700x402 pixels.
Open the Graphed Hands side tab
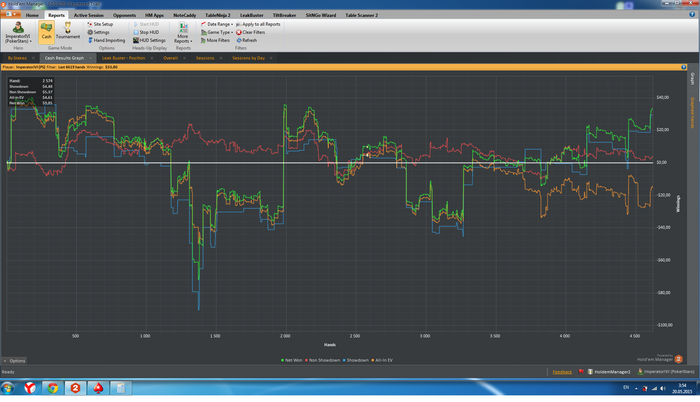(691, 112)
